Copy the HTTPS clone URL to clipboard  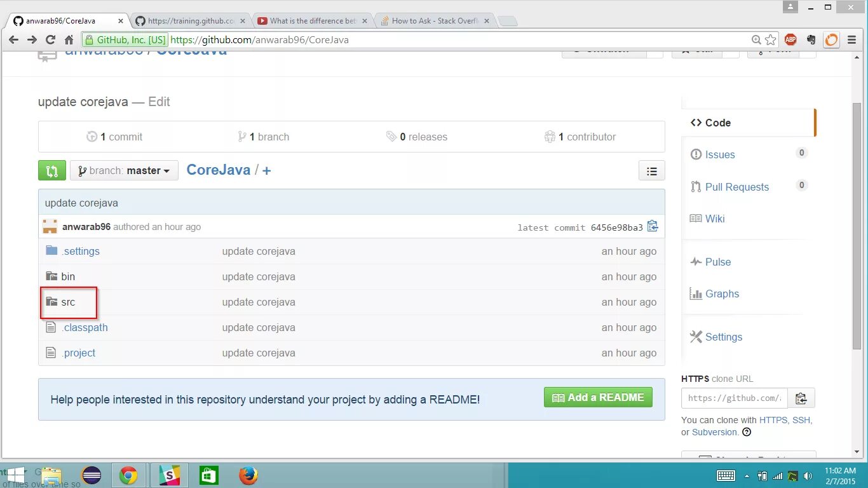801,398
